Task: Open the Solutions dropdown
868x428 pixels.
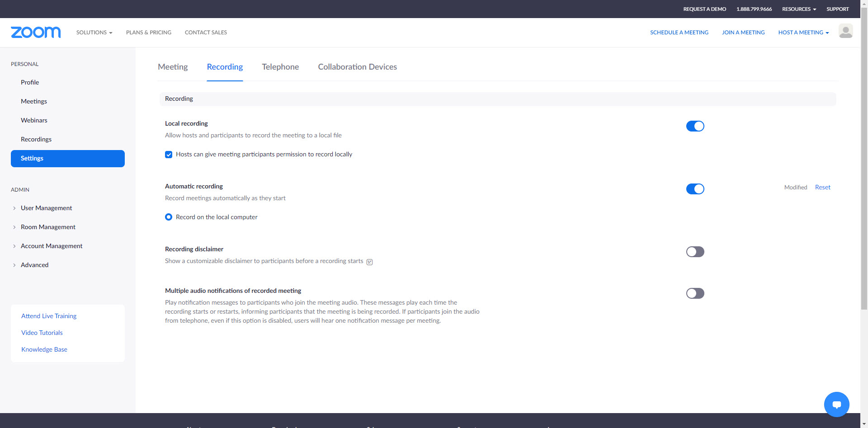Action: [94, 33]
